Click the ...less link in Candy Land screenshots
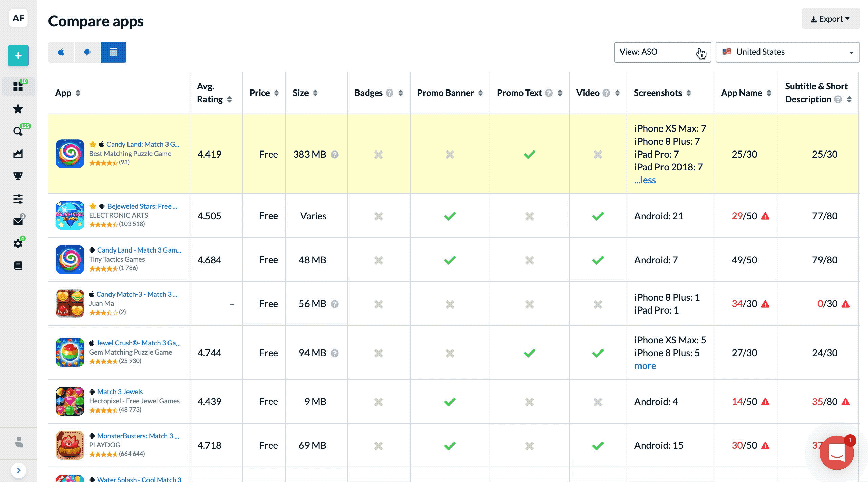The width and height of the screenshot is (868, 482). point(645,180)
